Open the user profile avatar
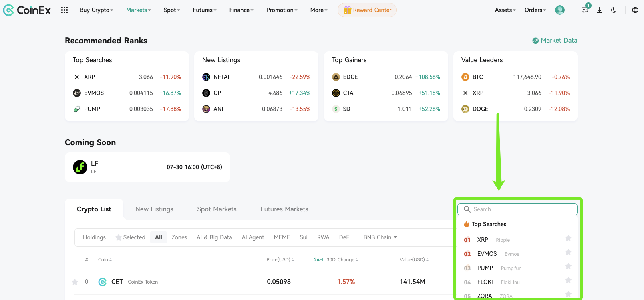The width and height of the screenshot is (644, 300). [560, 10]
